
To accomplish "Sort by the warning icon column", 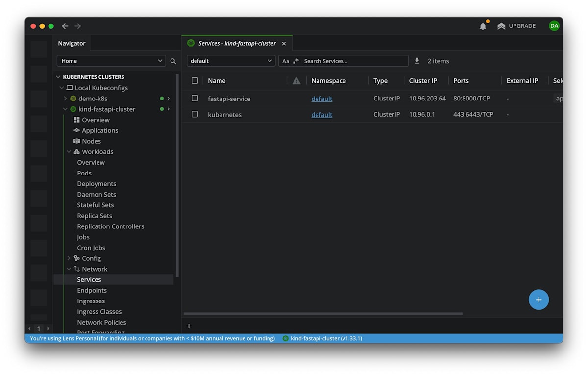I will click(x=296, y=81).
